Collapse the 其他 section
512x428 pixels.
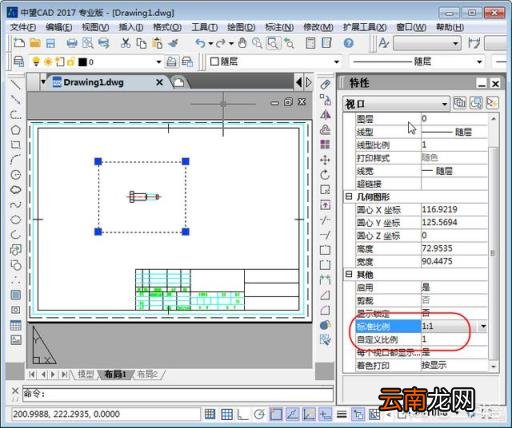click(349, 274)
